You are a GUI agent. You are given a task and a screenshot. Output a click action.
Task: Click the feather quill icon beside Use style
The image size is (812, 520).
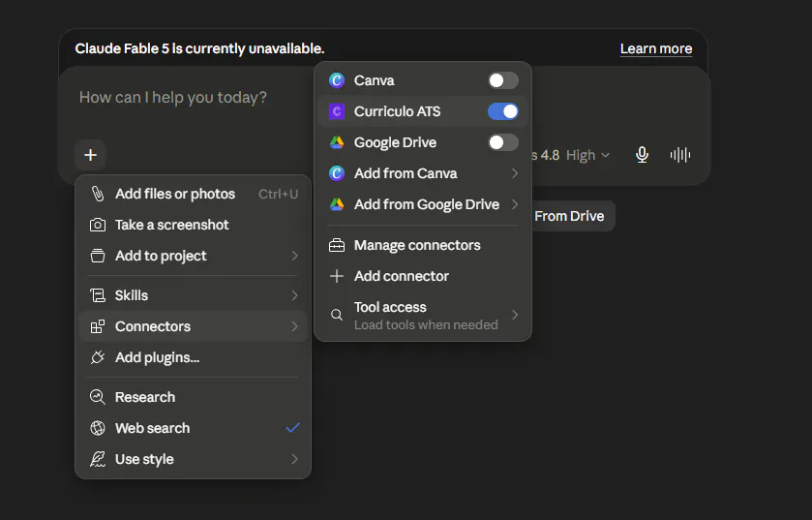pos(98,459)
